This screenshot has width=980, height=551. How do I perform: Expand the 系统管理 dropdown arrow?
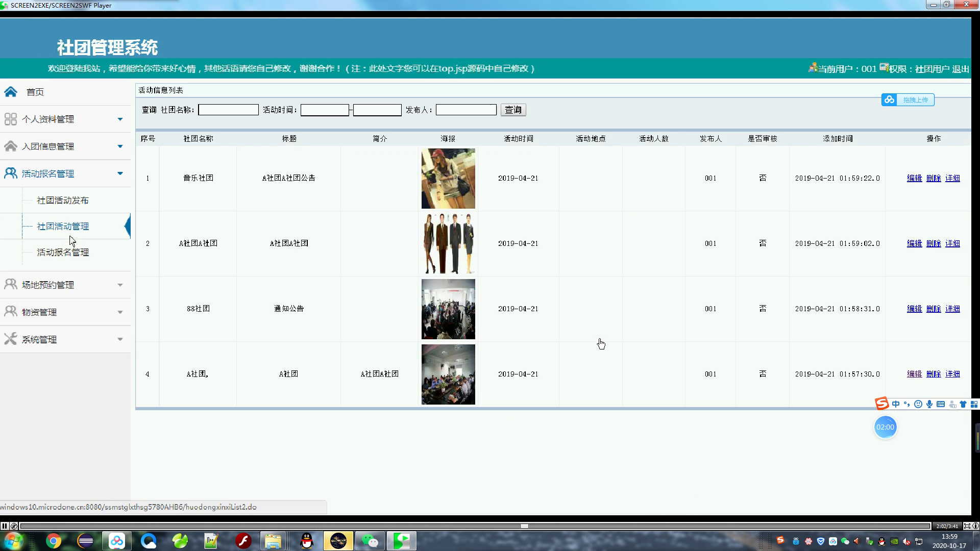(120, 339)
